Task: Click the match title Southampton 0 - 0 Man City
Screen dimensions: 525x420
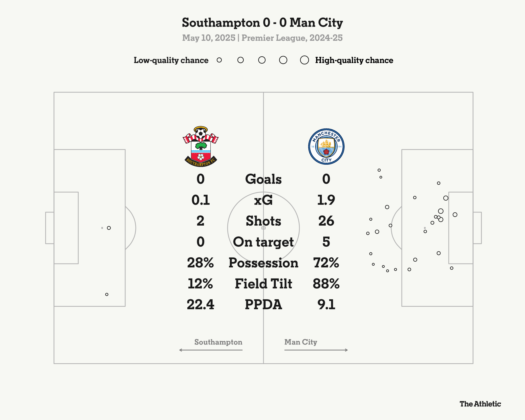Action: [262, 23]
